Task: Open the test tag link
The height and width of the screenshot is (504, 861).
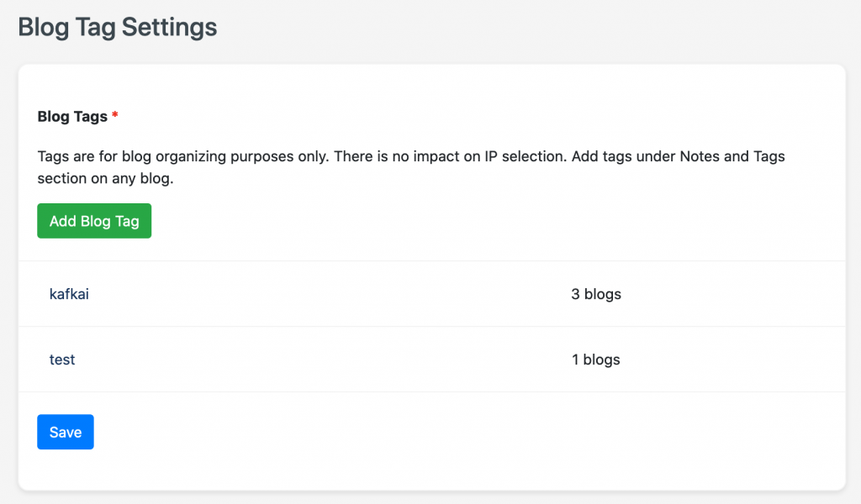Action: click(62, 360)
